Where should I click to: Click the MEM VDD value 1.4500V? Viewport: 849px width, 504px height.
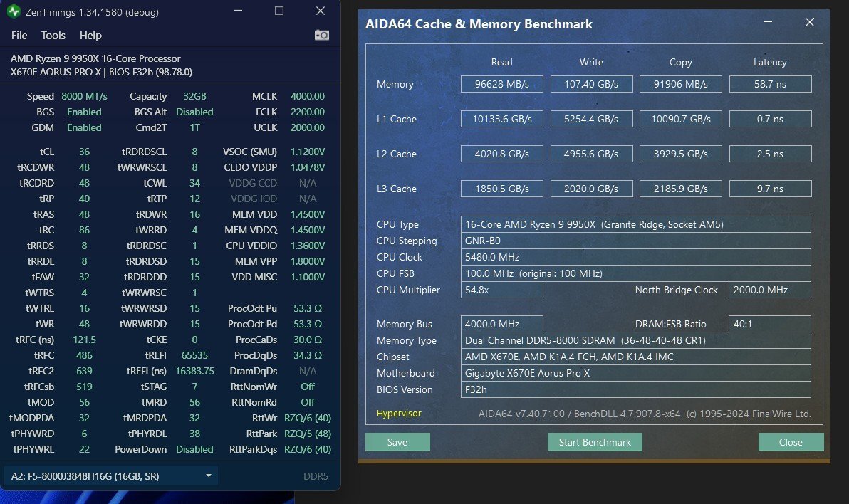point(308,214)
